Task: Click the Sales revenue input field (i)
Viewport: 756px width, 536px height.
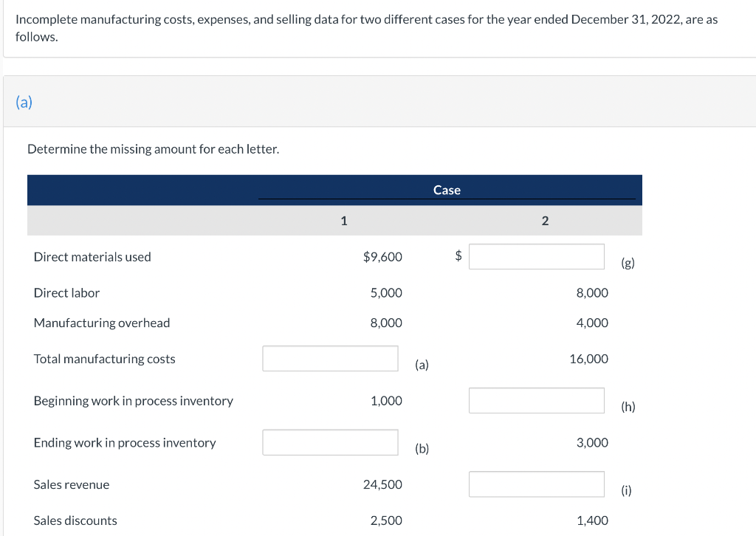Action: click(x=536, y=484)
